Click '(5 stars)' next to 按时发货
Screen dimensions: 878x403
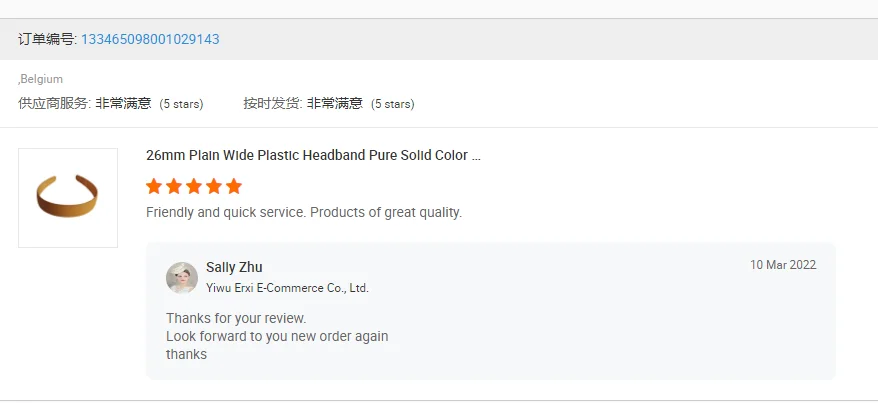[x=392, y=104]
